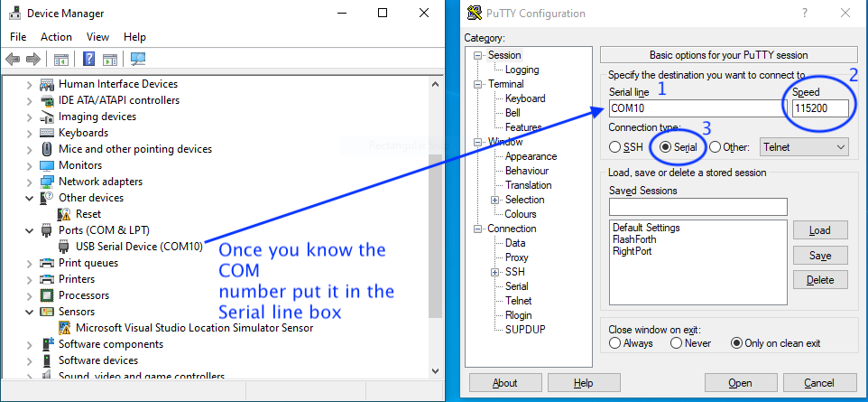This screenshot has height=402, width=868.
Task: Select the Serial connection type radio button
Action: pyautogui.click(x=666, y=146)
